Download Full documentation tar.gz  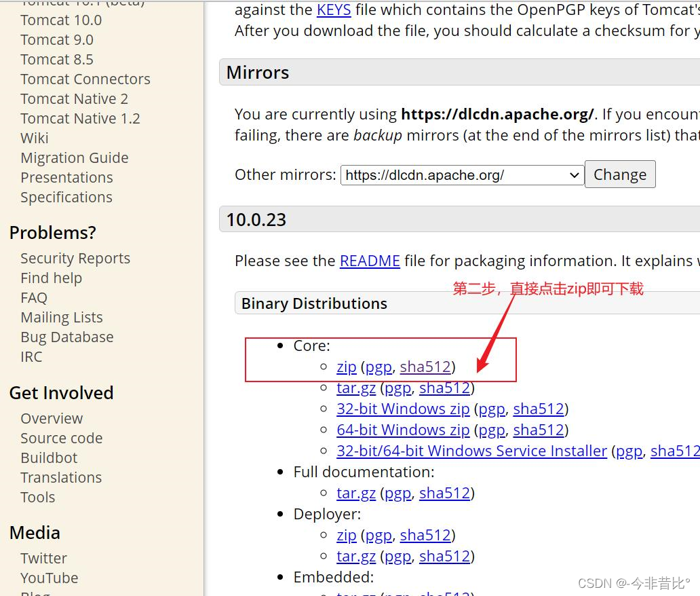click(356, 493)
